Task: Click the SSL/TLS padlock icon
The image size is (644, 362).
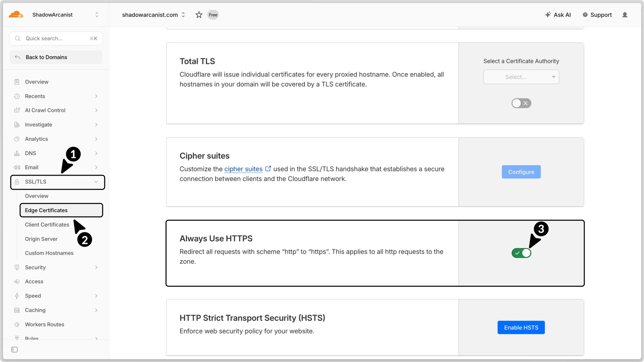Action: pos(17,182)
